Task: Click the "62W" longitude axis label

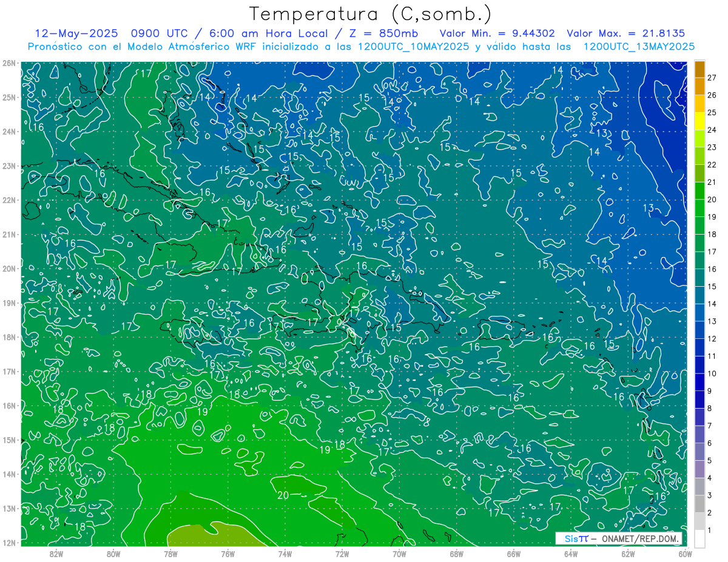Action: (x=628, y=554)
